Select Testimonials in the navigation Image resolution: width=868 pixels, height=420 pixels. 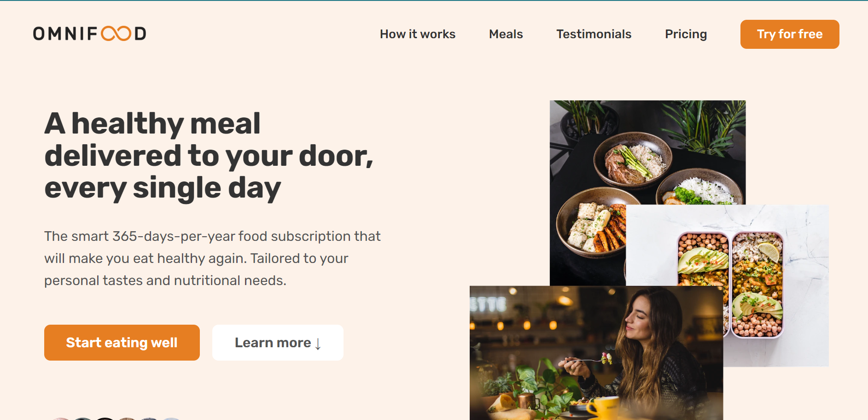coord(594,34)
